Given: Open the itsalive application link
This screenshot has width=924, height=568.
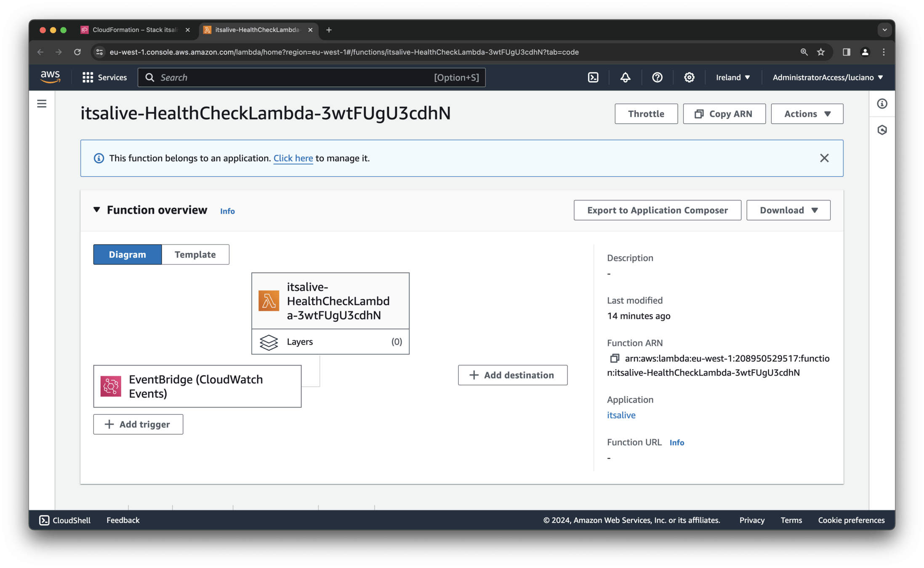Looking at the screenshot, I should tap(621, 415).
